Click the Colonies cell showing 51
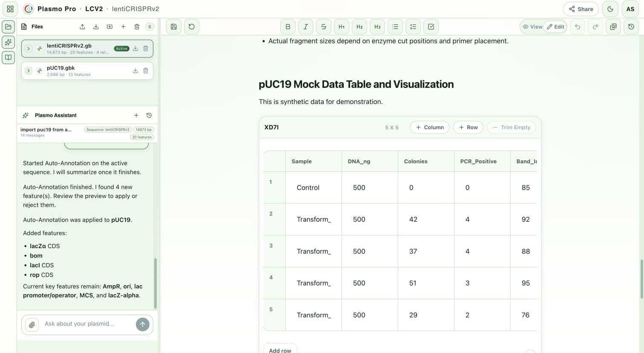The image size is (644, 353). click(426, 283)
